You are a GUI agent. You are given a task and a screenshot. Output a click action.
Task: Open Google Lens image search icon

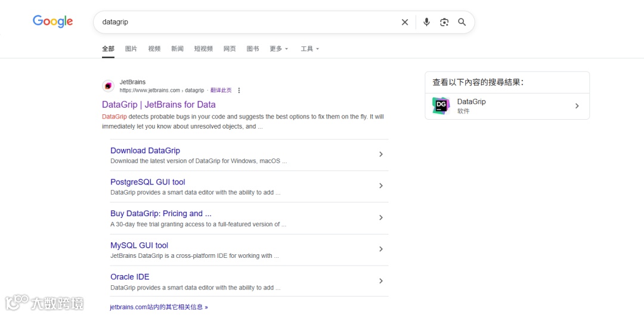(x=444, y=22)
